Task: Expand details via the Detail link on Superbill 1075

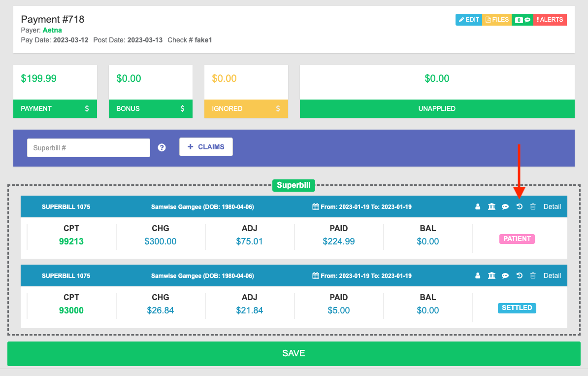Action: 552,206
